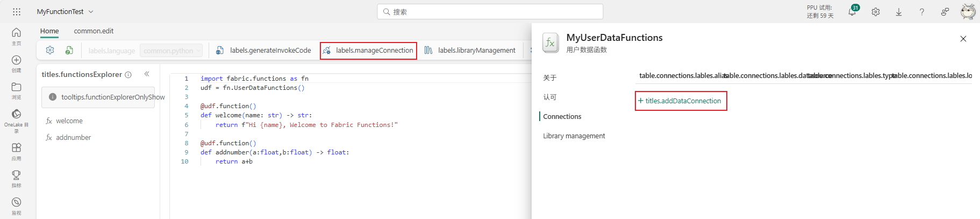Click the info icon beside titles.functionsExplorer
This screenshot has height=219, width=980.
[128, 75]
